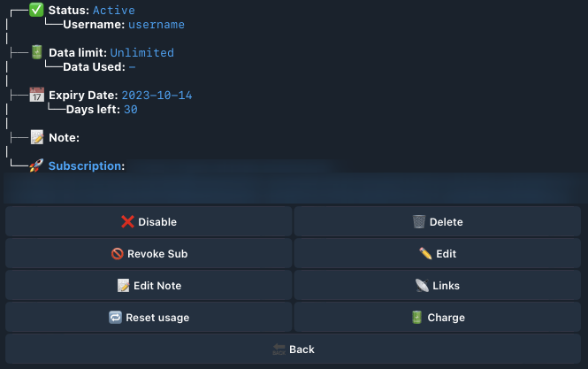Image resolution: width=588 pixels, height=369 pixels.
Task: Click the pencil Edit icon
Action: (x=425, y=254)
